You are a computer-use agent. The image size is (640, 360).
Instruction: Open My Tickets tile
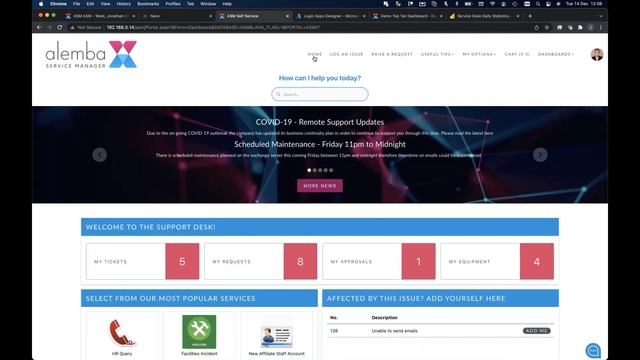(142, 261)
